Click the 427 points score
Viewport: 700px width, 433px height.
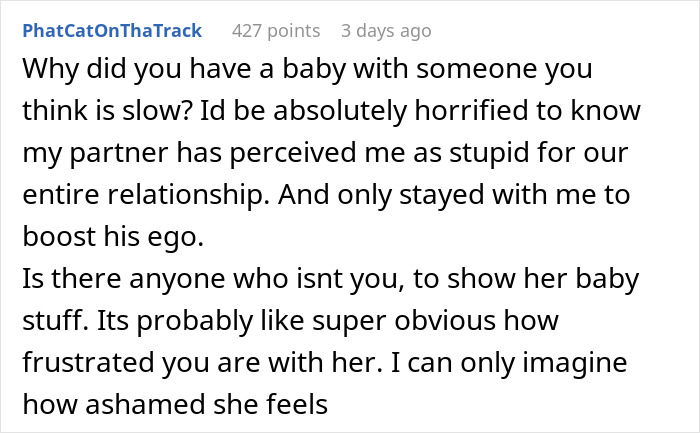click(x=276, y=31)
